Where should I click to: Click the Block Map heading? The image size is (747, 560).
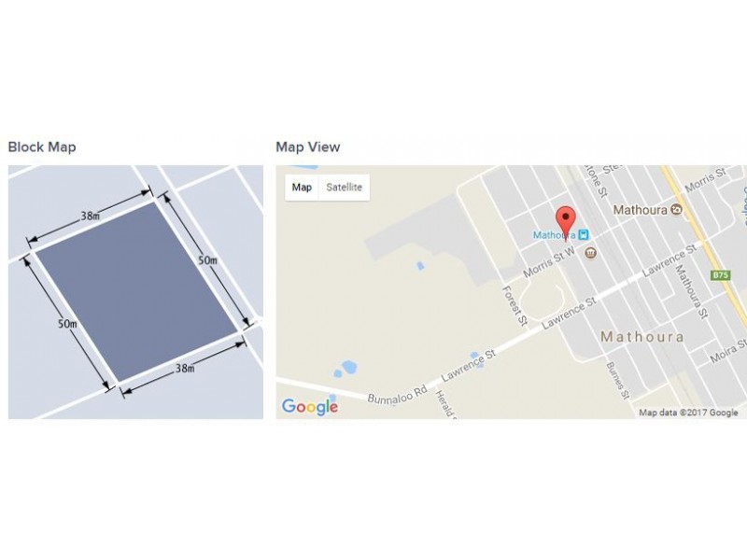coord(42,147)
